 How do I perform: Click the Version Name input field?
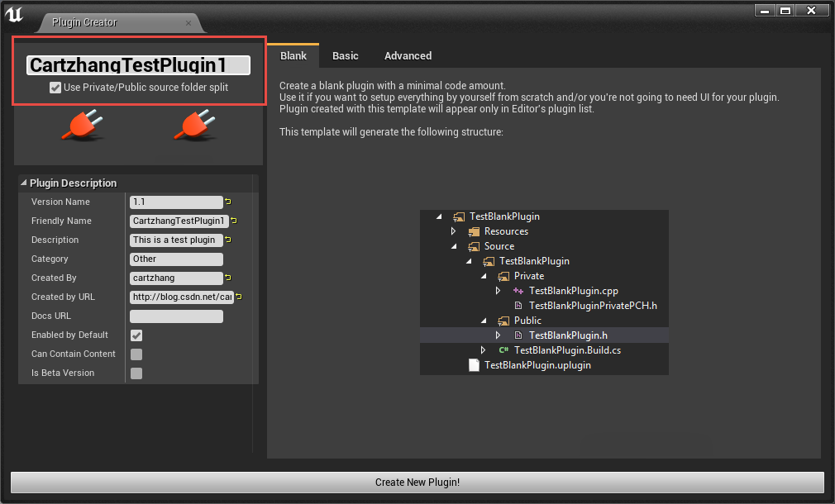[176, 202]
